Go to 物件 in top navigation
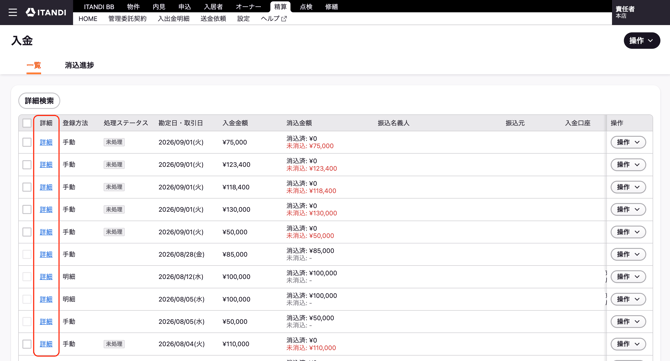The height and width of the screenshot is (361, 670). tap(133, 7)
